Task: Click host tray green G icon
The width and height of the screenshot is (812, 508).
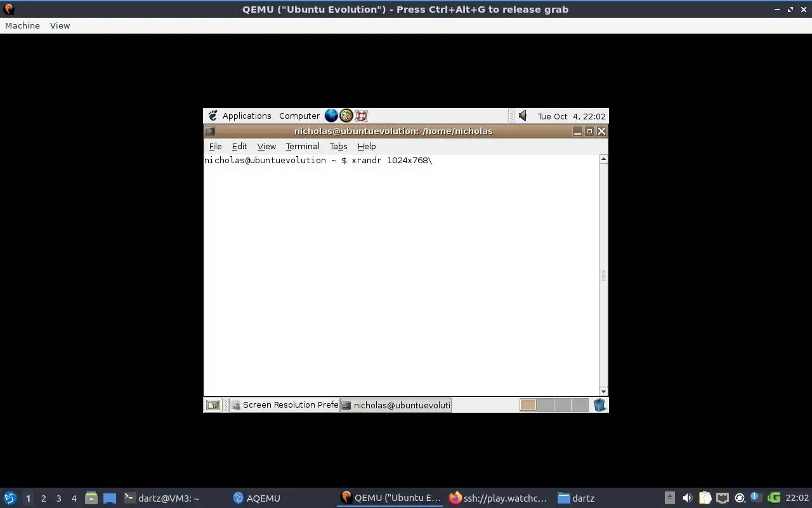Action: (x=773, y=498)
